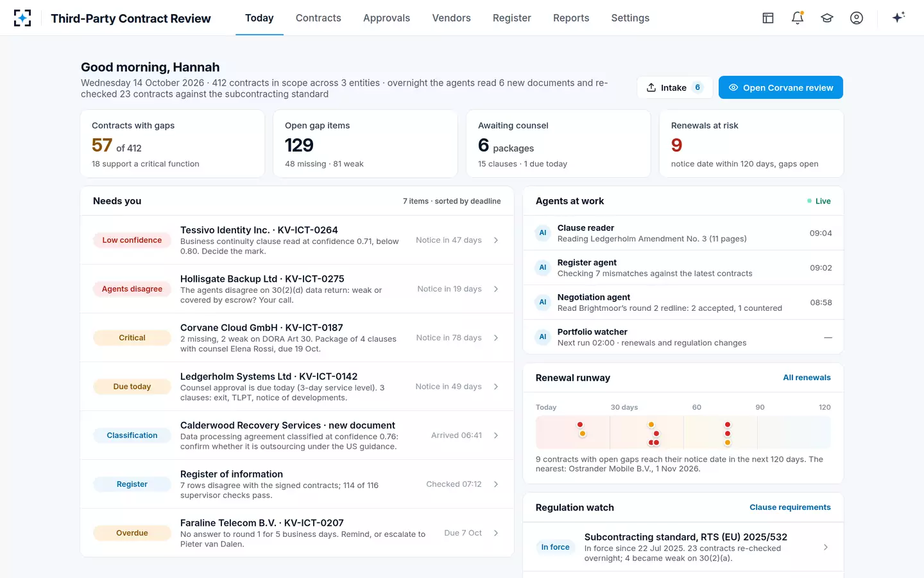Click the AI avatar beside Negotiation agent
This screenshot has height=578, width=924.
543,302
